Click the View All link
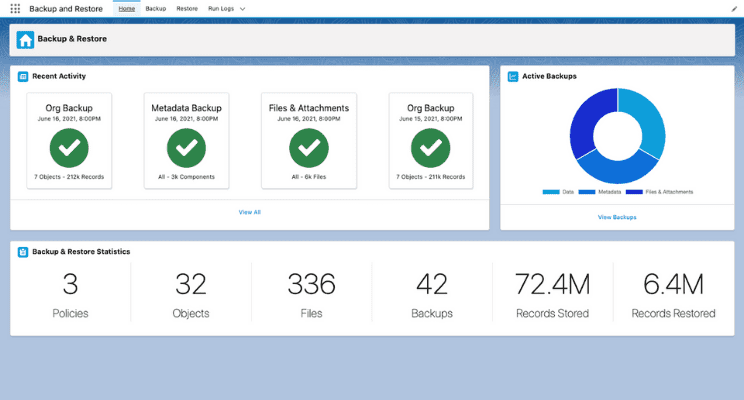The height and width of the screenshot is (400, 744). pyautogui.click(x=249, y=212)
